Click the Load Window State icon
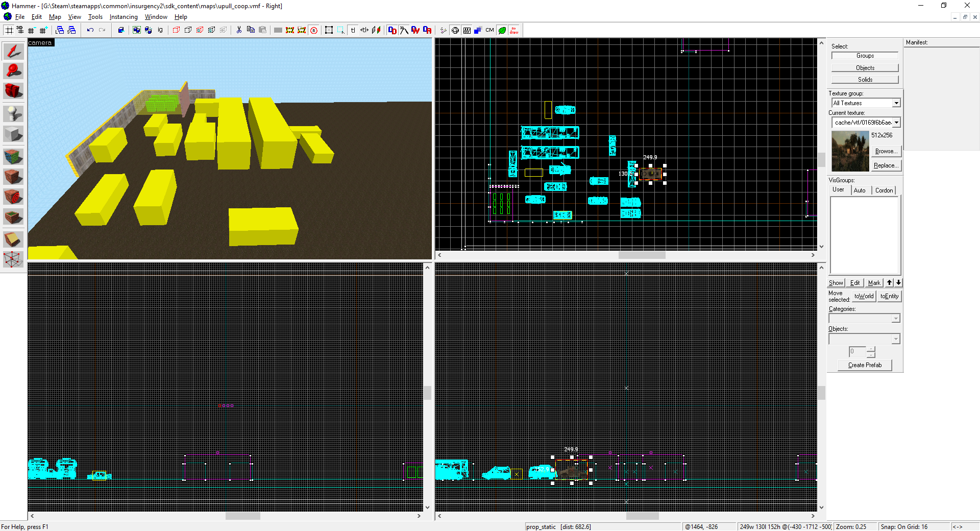This screenshot has height=531, width=980. click(60, 30)
